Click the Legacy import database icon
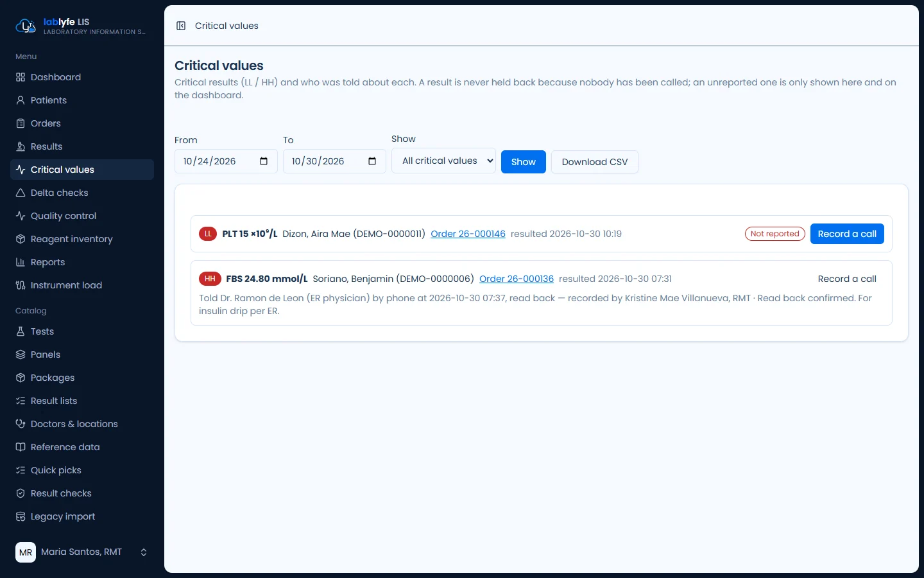Screen dimensions: 924x578 pos(21,516)
